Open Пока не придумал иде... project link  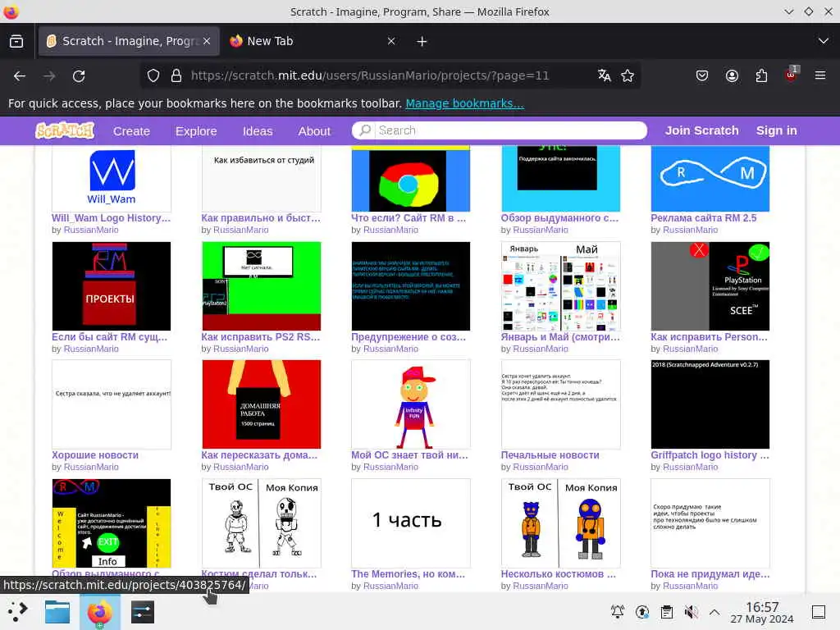click(710, 573)
